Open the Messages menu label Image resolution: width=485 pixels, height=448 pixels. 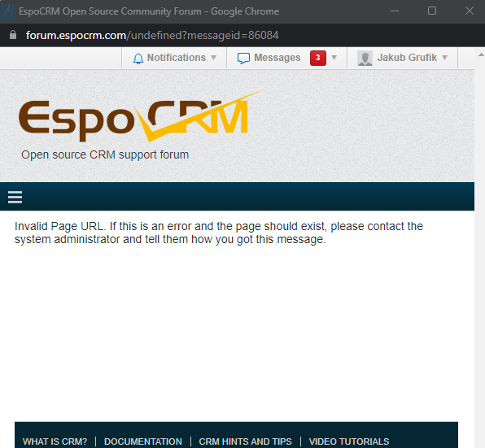277,58
